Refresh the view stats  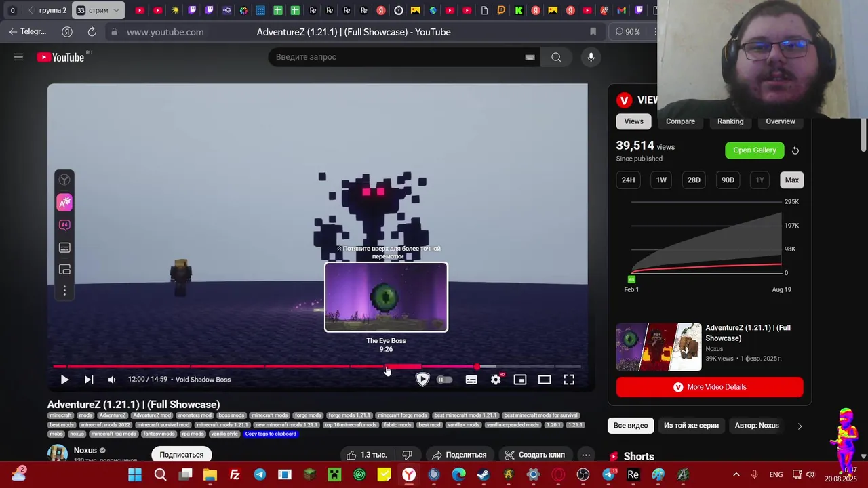[x=795, y=150]
